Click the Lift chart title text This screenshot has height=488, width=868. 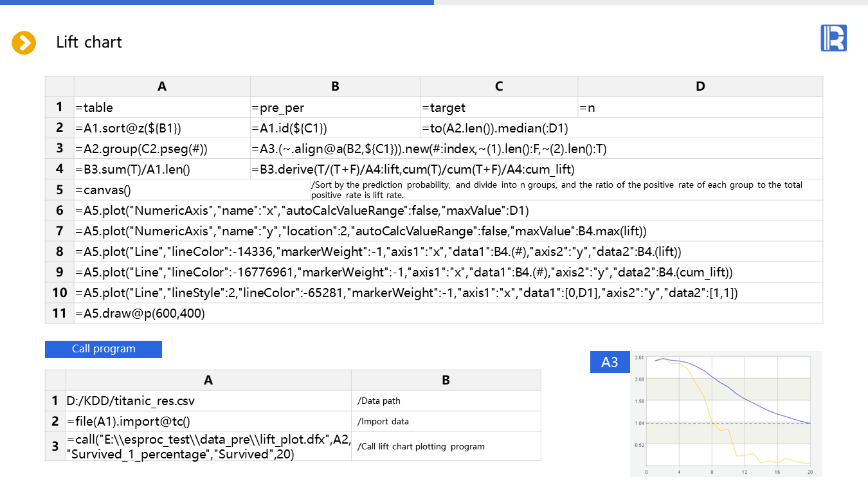click(x=89, y=42)
